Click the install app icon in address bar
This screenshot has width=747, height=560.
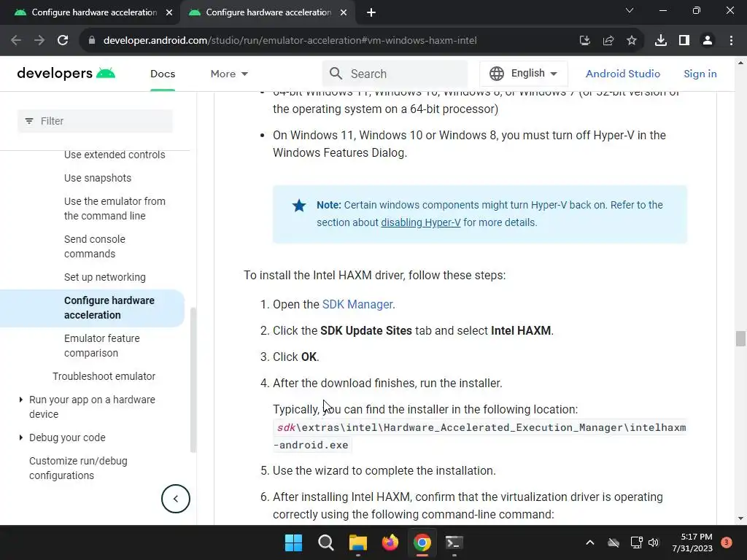coord(584,41)
